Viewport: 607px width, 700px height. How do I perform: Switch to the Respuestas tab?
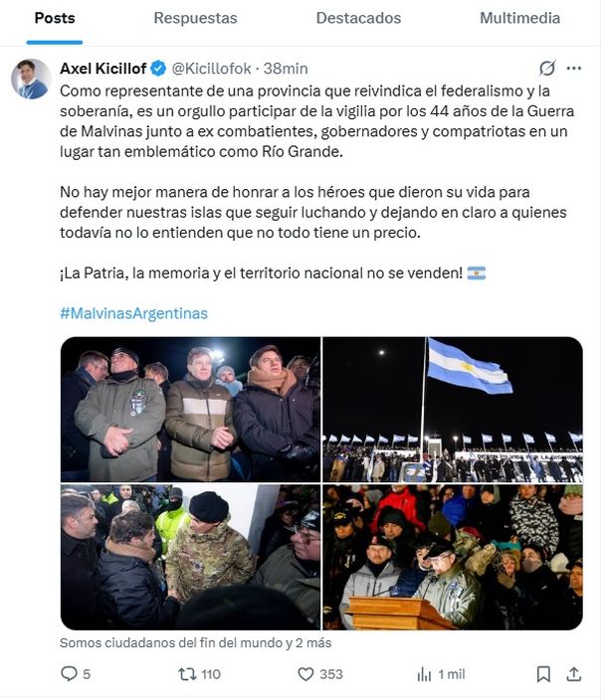coord(195,18)
